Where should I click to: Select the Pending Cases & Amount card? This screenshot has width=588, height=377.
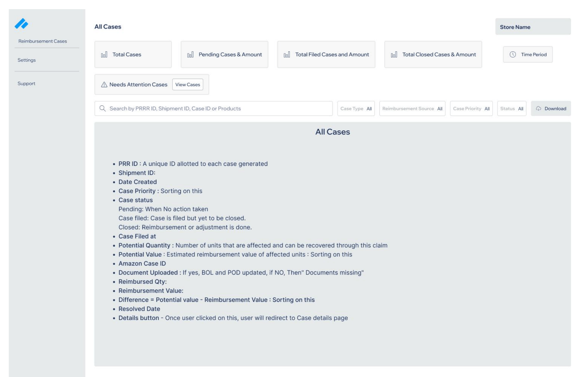[224, 55]
